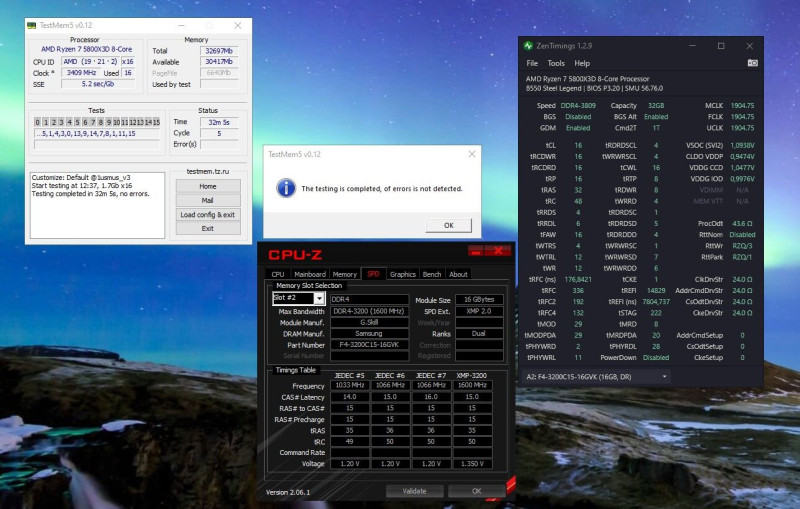Click the blue info icon in the dialog
This screenshot has height=509, width=800.
coord(286,188)
